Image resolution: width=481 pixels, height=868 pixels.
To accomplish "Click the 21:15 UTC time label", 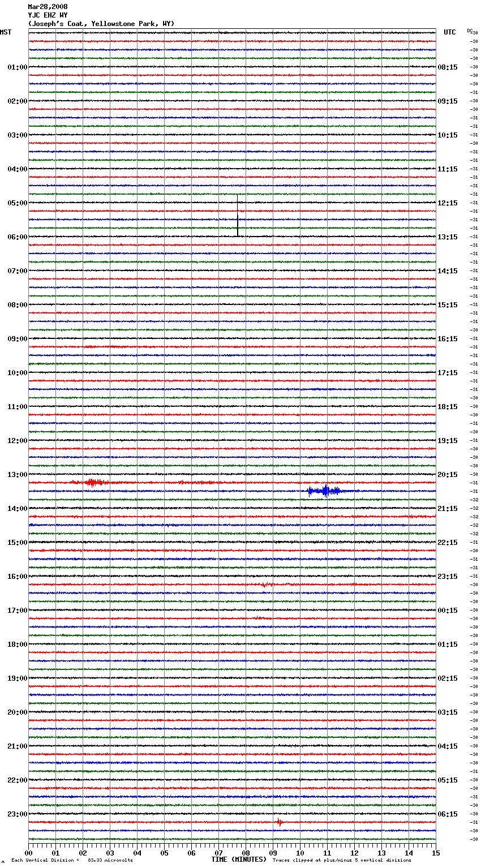I will tap(448, 509).
